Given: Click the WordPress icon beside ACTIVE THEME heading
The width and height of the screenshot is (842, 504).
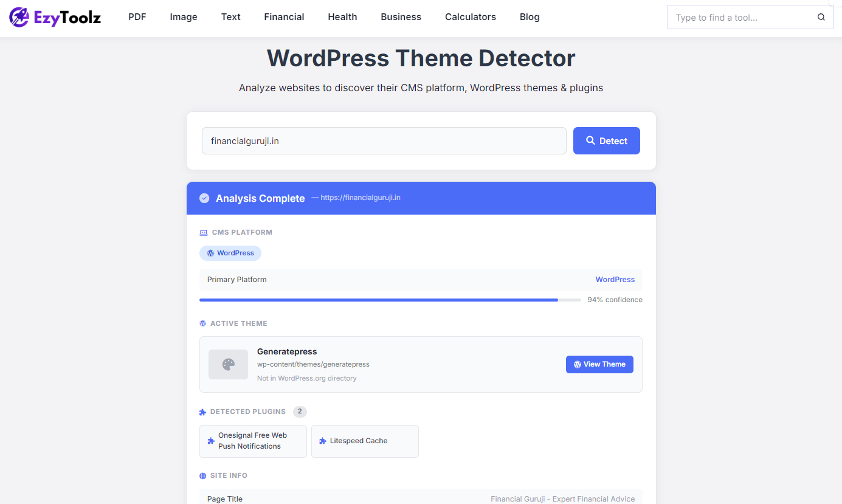Looking at the screenshot, I should (x=202, y=323).
